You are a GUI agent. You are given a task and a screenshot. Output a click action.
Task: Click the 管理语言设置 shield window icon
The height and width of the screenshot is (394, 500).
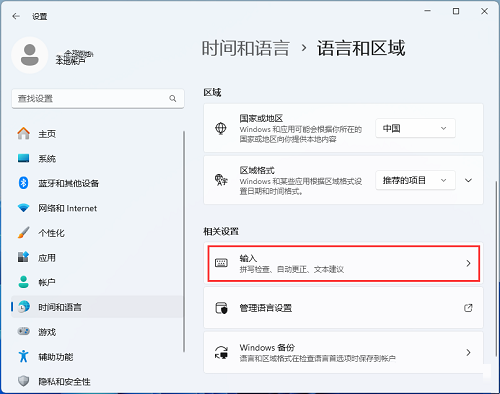[x=221, y=308]
